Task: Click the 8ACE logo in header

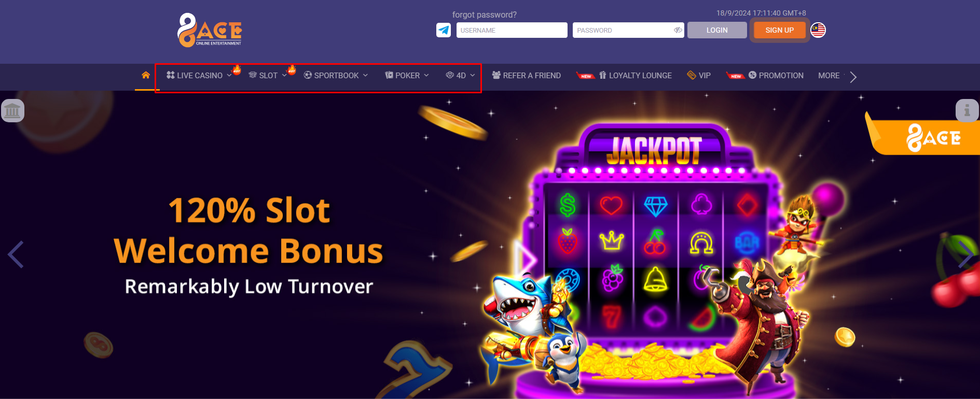Action: click(x=210, y=30)
